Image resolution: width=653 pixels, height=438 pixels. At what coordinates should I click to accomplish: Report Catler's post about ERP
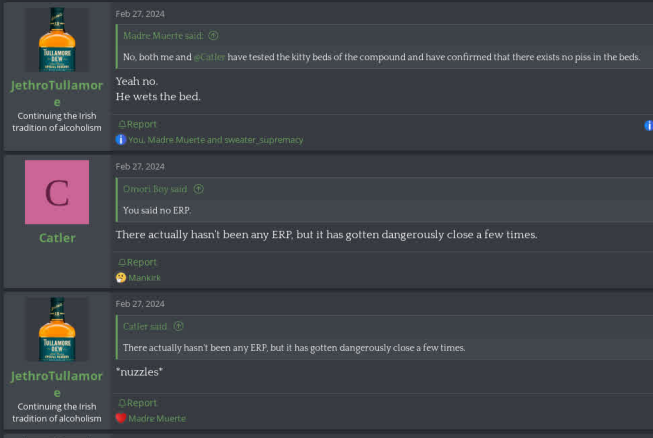(137, 262)
